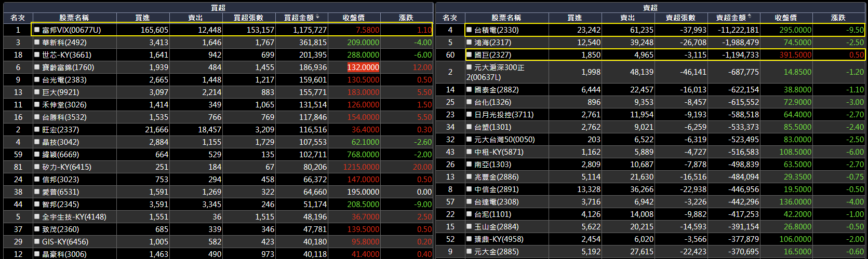
Task: Check the box beside 旺宏(2337)
Action: pyautogui.click(x=37, y=129)
